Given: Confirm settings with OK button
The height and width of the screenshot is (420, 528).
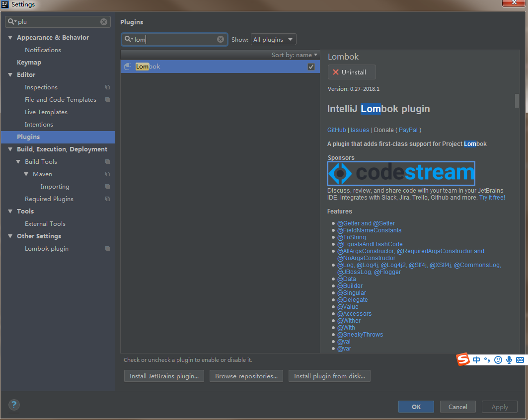Looking at the screenshot, I should [416, 407].
